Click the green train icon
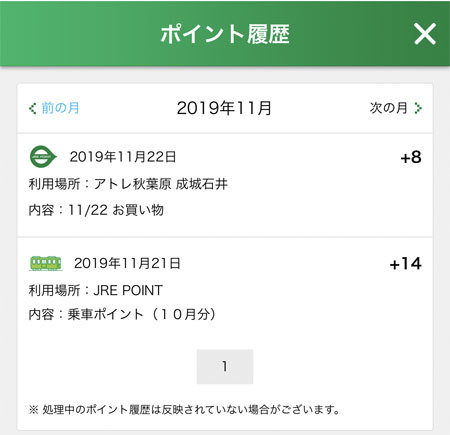Screen dimensions: 450x435 pos(46,263)
